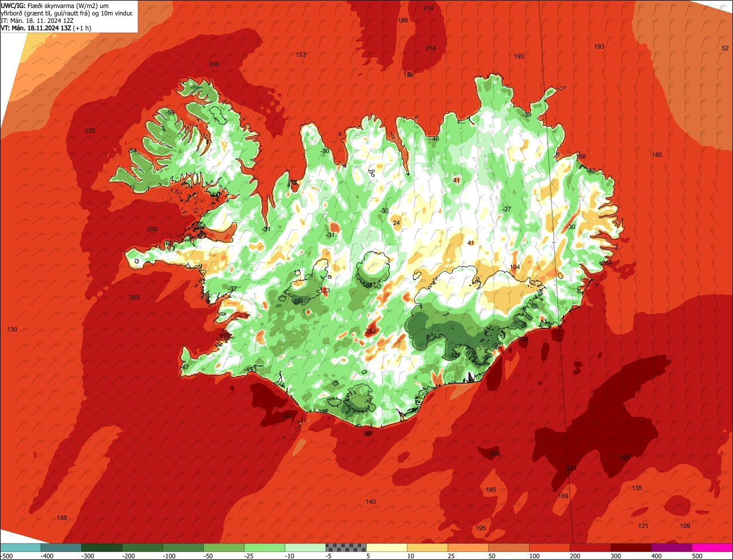Click the 'IT: Mán. 18. 11. 2024 12Z' line
733x560 pixels.
pos(37,20)
